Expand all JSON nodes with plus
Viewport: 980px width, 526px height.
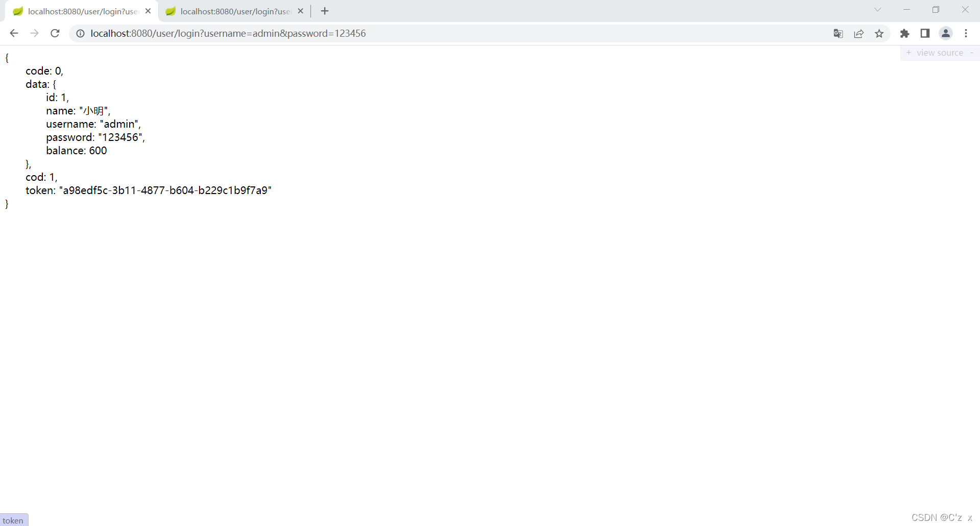click(x=909, y=53)
